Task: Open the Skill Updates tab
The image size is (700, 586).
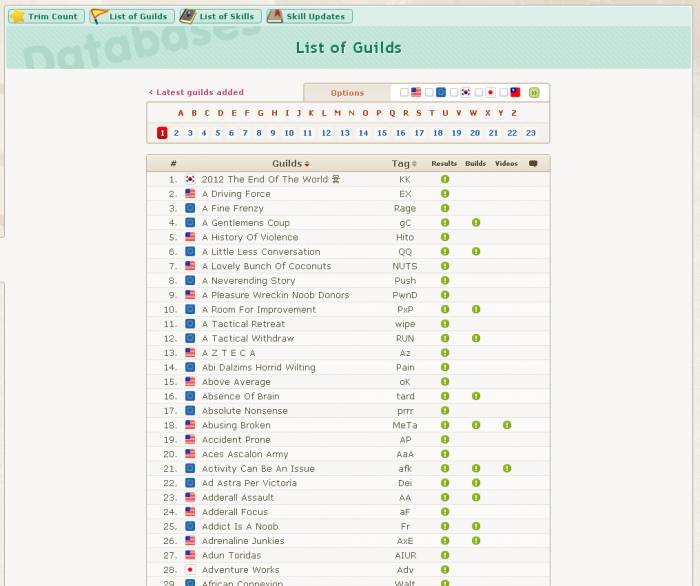Action: click(309, 17)
